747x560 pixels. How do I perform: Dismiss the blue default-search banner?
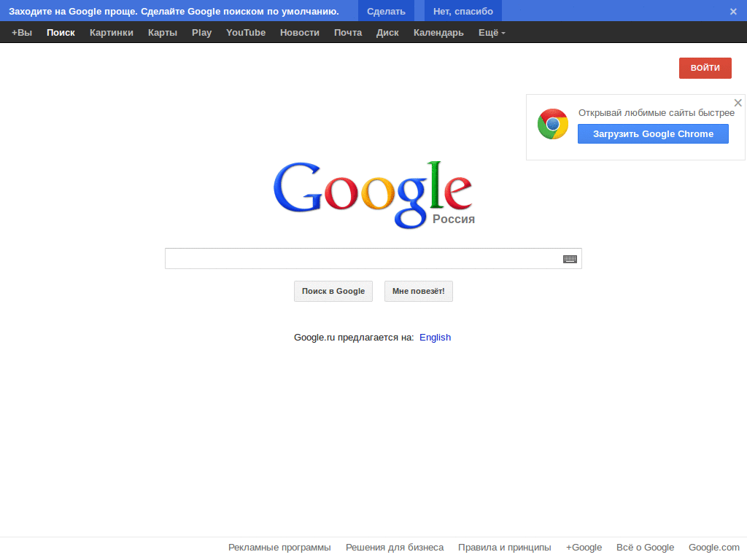(733, 12)
